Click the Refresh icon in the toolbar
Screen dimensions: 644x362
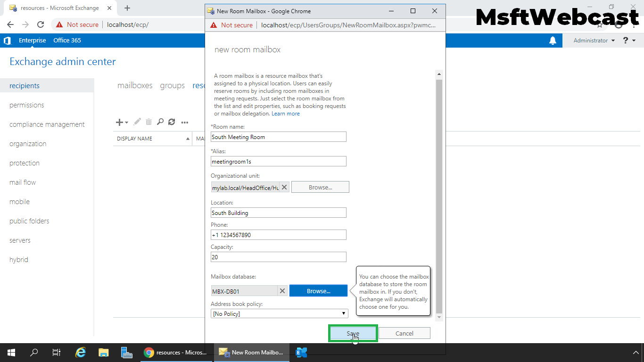click(x=172, y=122)
